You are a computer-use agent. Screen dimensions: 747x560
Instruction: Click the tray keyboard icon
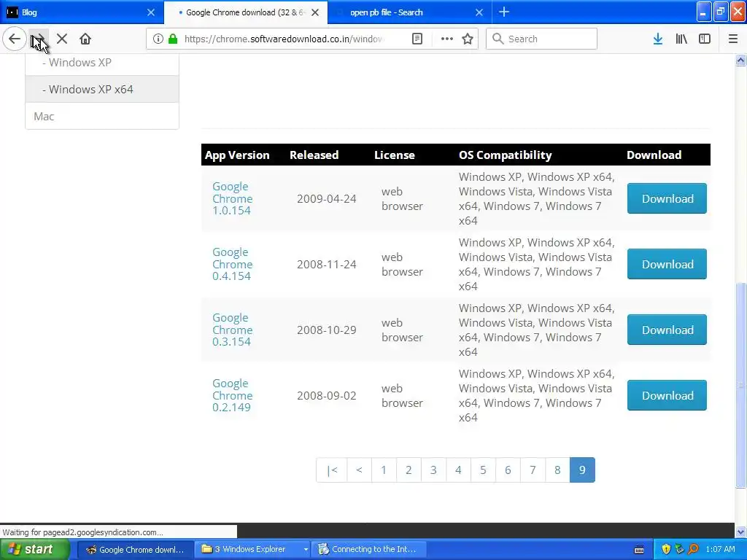point(639,550)
